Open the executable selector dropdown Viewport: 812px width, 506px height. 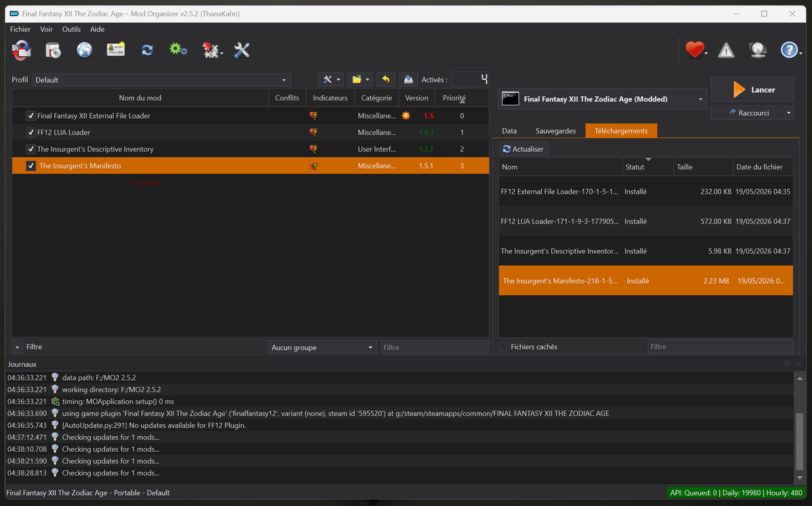(x=602, y=99)
